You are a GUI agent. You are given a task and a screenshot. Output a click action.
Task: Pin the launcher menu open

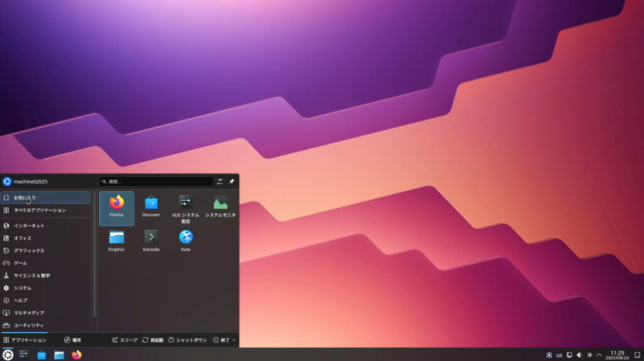pyautogui.click(x=231, y=182)
